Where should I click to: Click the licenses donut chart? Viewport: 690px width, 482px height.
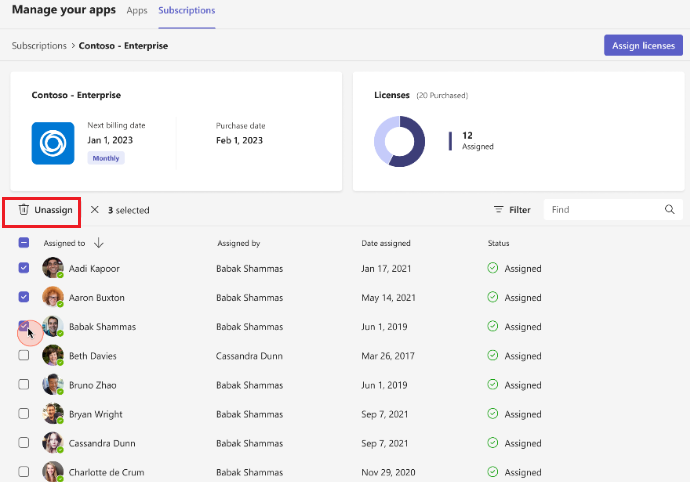point(399,141)
